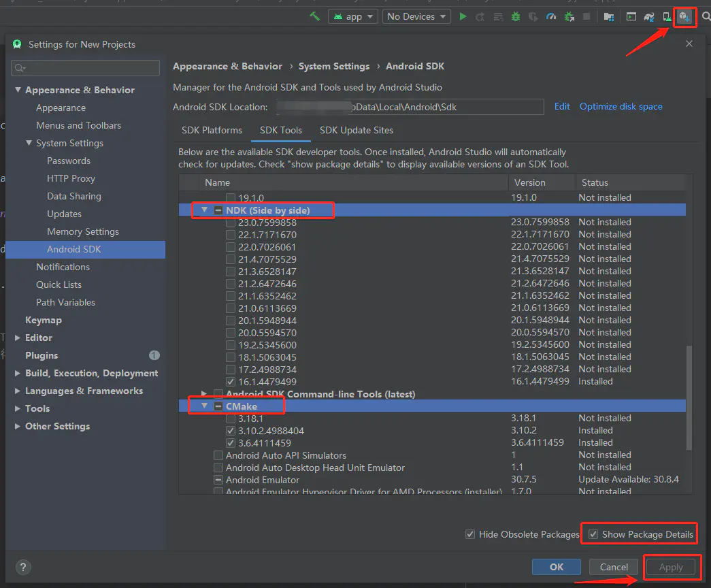Viewport: 711px width, 588px height.
Task: Click Run with Coverage icon
Action: (533, 17)
